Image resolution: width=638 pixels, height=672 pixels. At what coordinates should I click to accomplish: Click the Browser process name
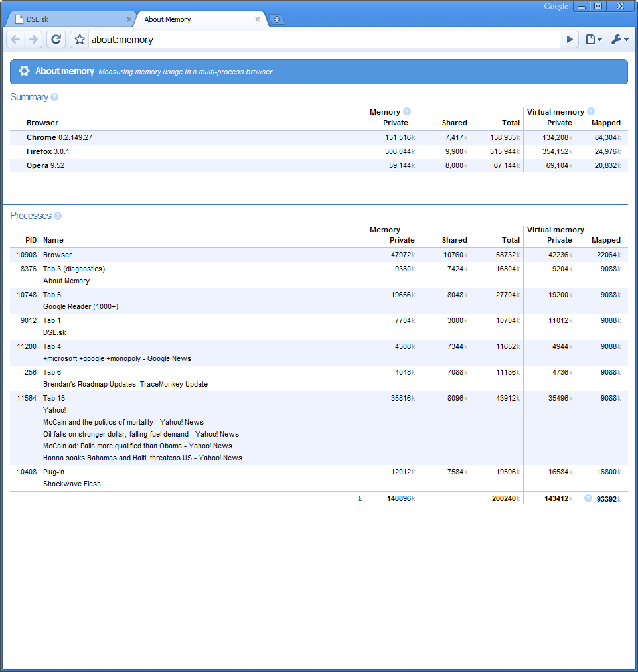click(x=58, y=255)
